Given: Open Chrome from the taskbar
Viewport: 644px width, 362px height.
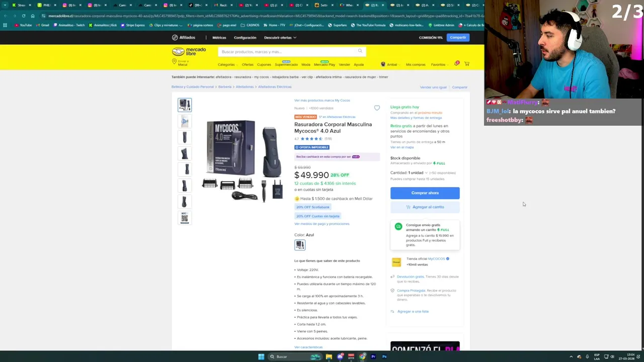Looking at the screenshot, I should click(x=362, y=356).
